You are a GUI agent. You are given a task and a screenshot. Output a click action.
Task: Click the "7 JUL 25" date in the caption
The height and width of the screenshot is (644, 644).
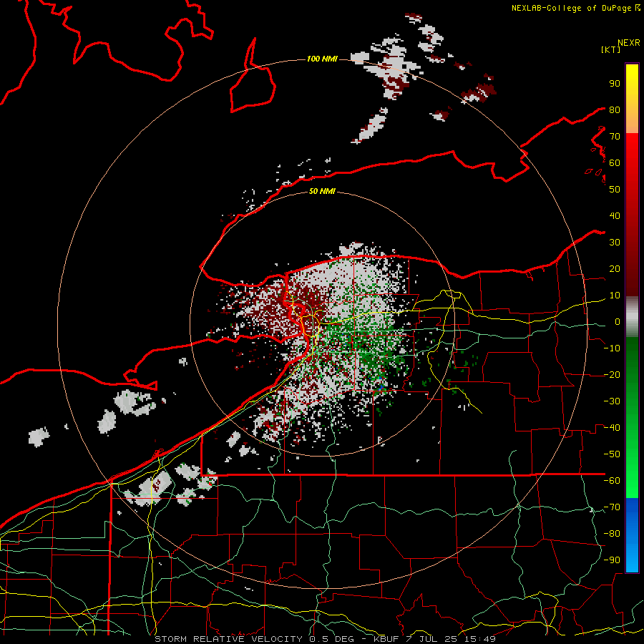point(433,639)
